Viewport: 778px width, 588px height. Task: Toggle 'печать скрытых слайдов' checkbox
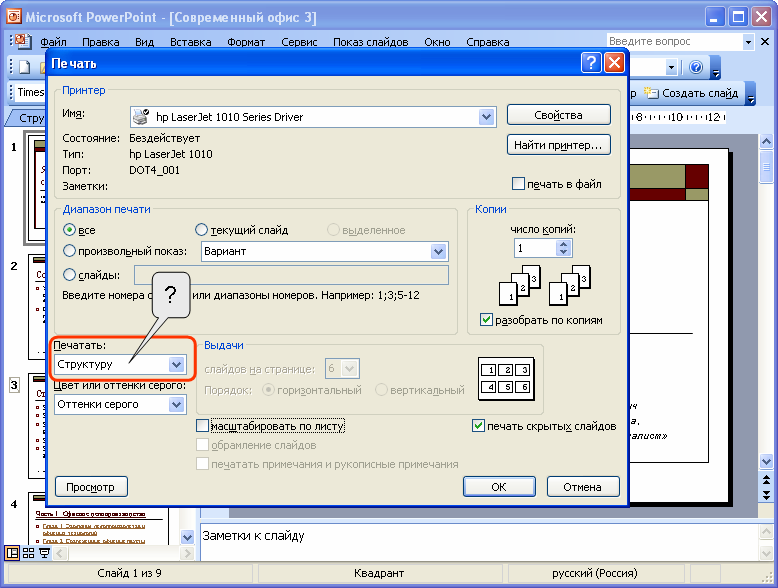tap(478, 426)
